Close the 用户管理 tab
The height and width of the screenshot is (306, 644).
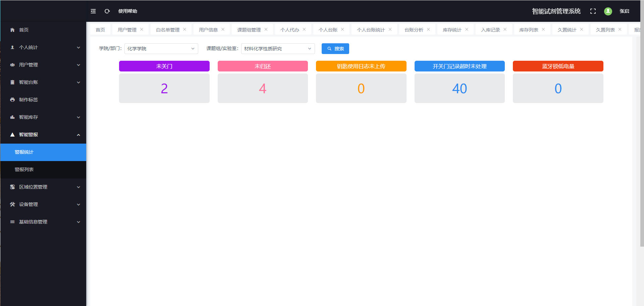(x=142, y=30)
